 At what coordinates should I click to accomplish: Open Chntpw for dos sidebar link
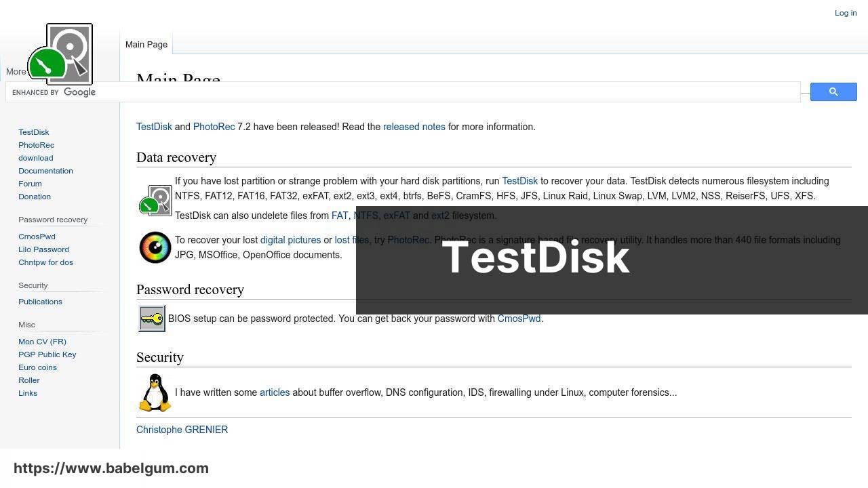(45, 262)
